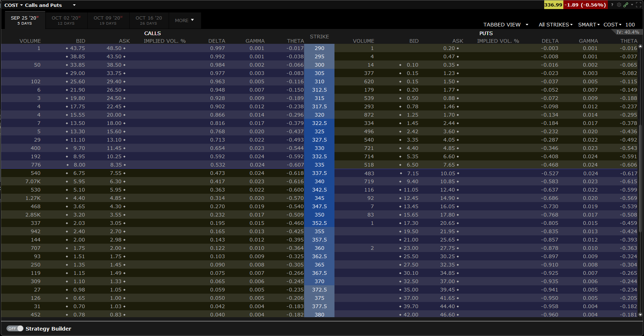
Task: Click the puts GAMMA column header
Action: point(588,41)
